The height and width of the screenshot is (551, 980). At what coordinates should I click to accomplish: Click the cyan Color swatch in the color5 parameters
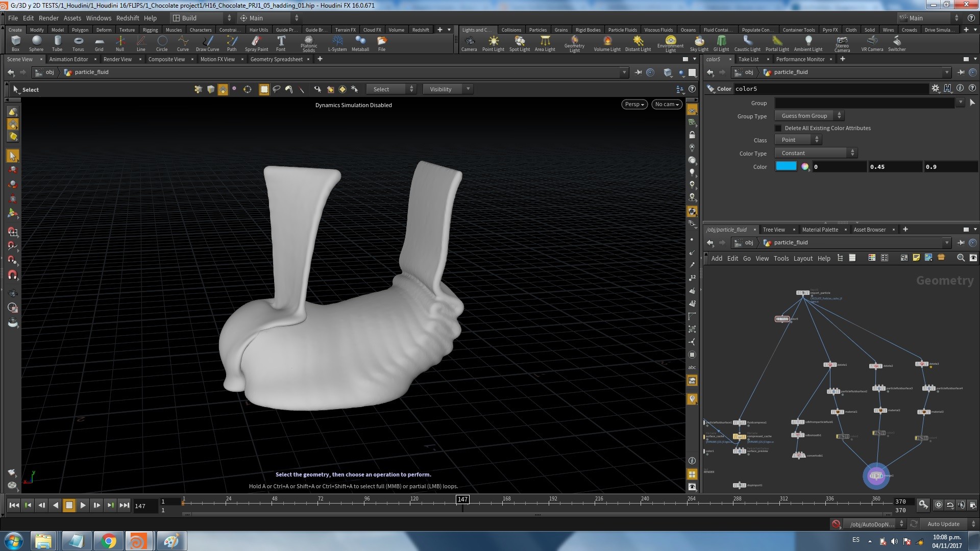pyautogui.click(x=786, y=166)
